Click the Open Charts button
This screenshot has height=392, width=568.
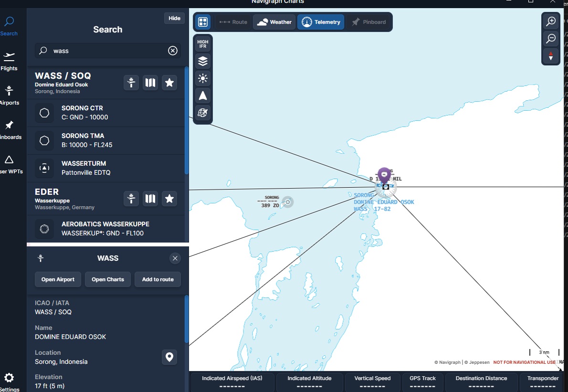coord(108,279)
